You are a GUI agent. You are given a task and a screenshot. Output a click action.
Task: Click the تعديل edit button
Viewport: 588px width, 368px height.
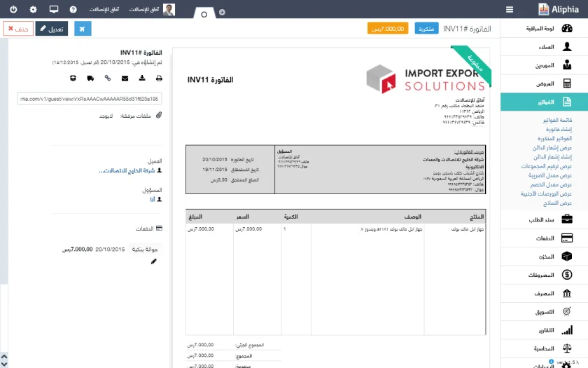(52, 29)
